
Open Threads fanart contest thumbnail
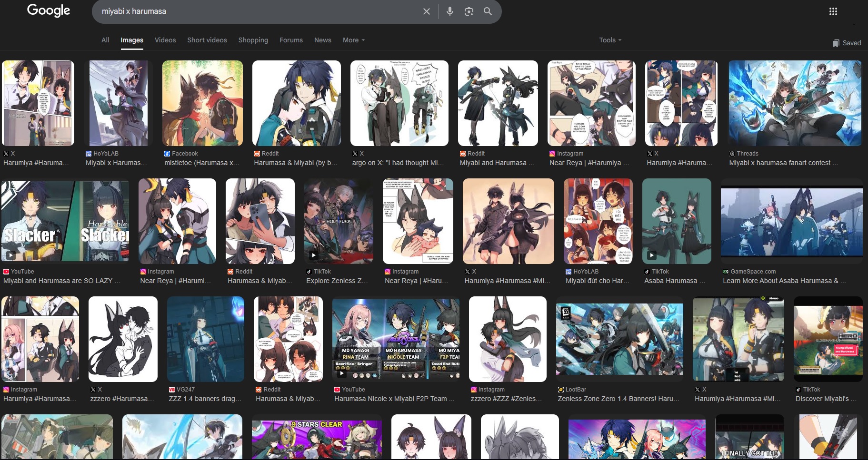pyautogui.click(x=795, y=103)
